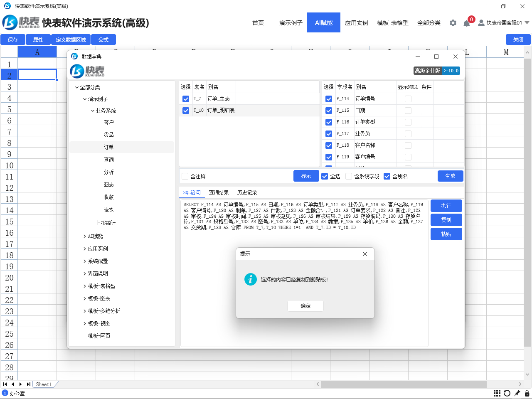Click the pin icon in status bar
This screenshot has height=399, width=532.
tap(517, 393)
